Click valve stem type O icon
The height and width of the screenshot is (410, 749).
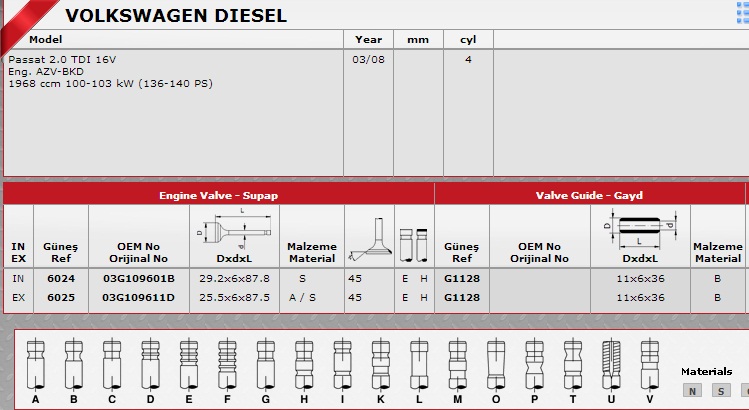[496, 363]
